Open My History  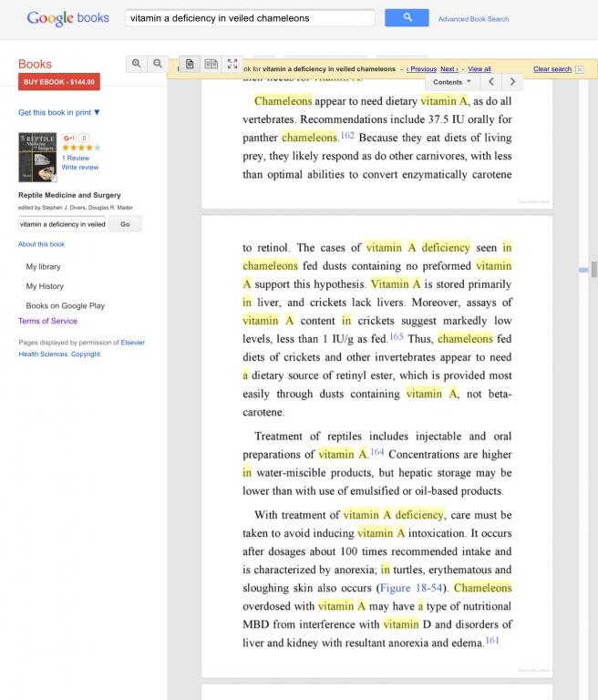pos(45,286)
